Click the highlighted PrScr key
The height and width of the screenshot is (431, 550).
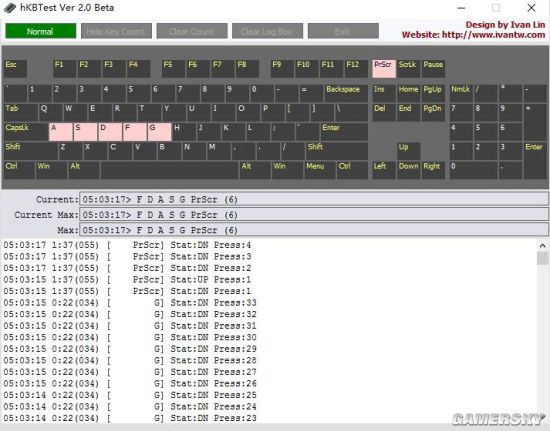tap(384, 68)
